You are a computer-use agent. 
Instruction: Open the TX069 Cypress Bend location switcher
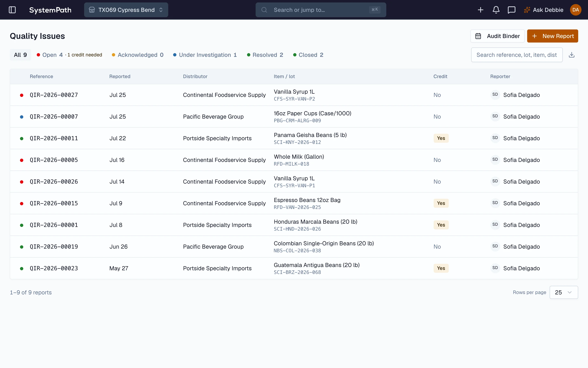tap(126, 10)
